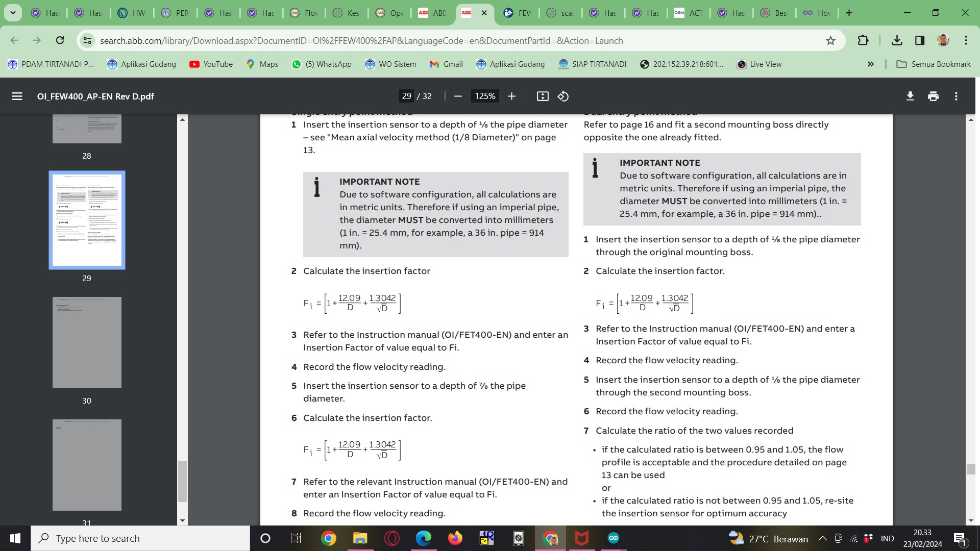
Task: Open WO Sistem bookmark
Action: 390,64
